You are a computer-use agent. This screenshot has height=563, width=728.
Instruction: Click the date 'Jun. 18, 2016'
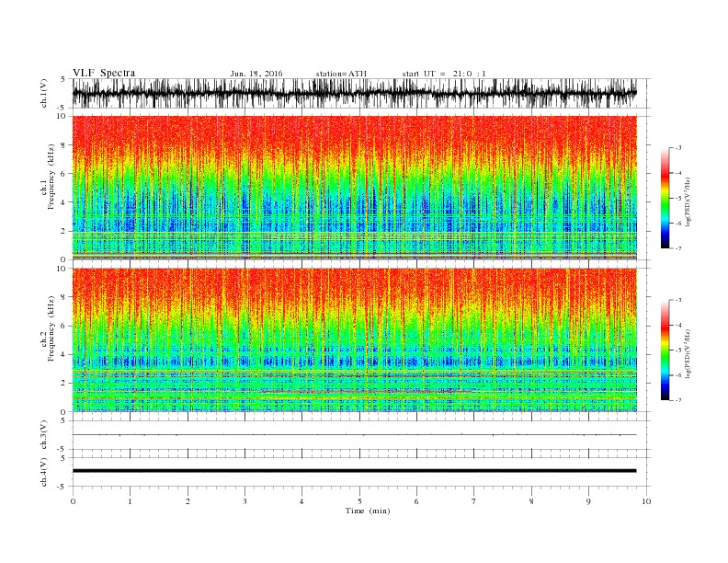tap(256, 74)
